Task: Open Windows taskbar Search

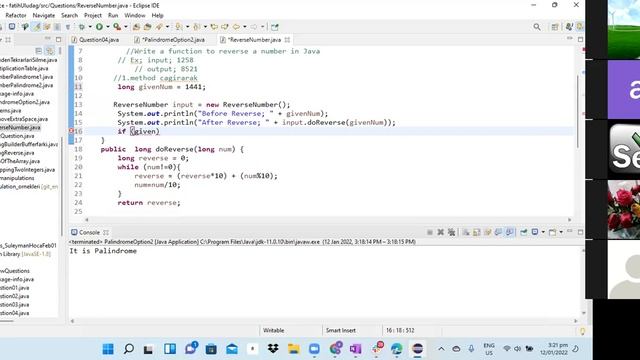Action: (129, 349)
